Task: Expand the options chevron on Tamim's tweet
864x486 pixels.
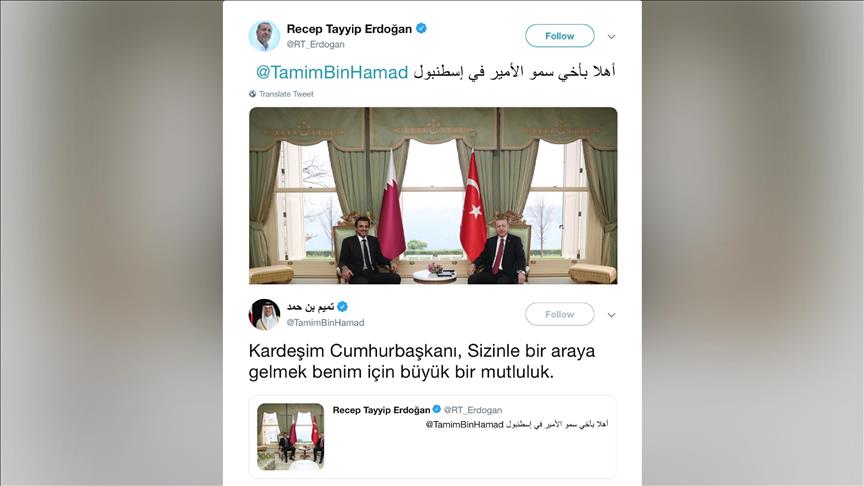Action: tap(611, 315)
